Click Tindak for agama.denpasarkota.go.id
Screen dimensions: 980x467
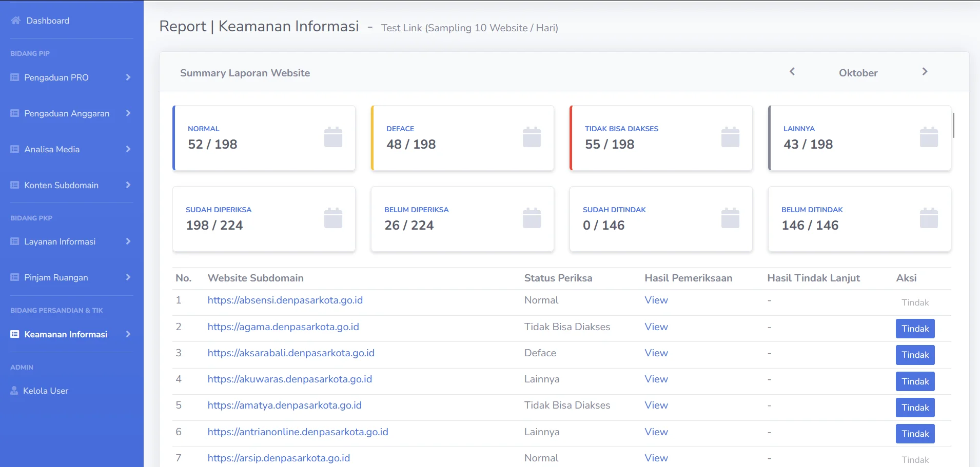[x=915, y=328]
